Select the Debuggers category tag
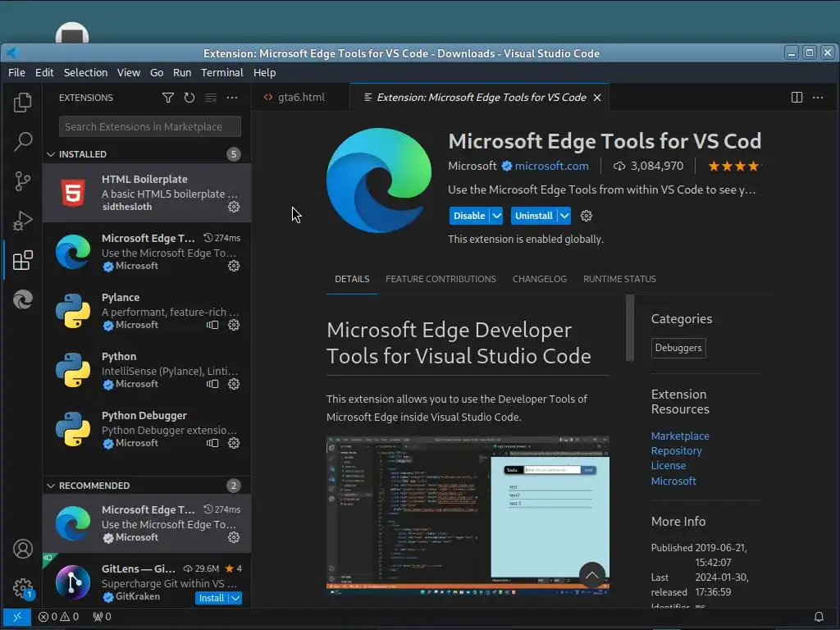Screen dimensions: 840x630 pyautogui.click(x=678, y=348)
